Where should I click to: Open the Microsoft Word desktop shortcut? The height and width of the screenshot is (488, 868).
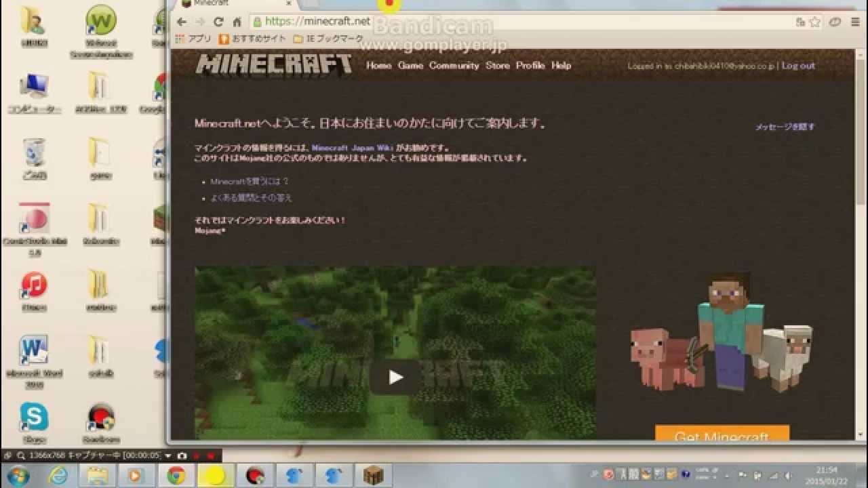point(34,362)
